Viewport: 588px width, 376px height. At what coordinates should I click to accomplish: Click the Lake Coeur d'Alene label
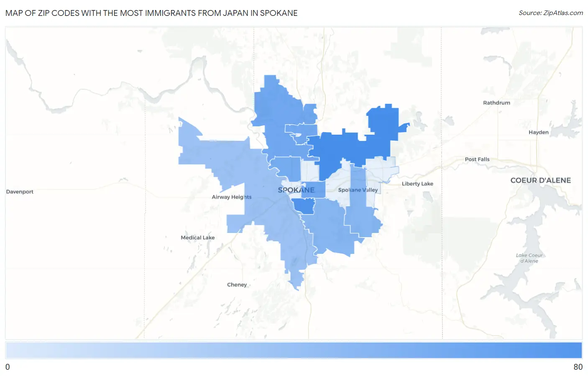click(x=529, y=258)
